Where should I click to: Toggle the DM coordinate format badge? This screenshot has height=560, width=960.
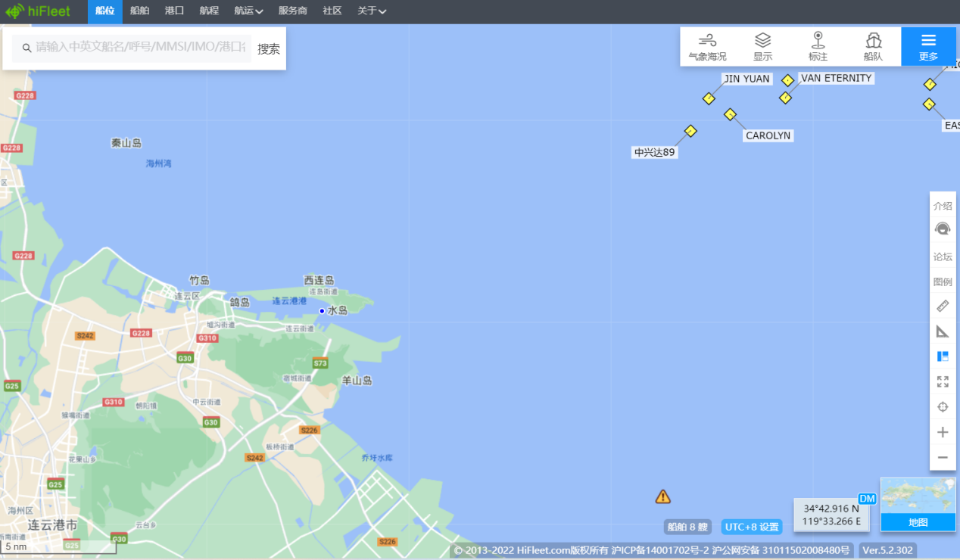(x=867, y=499)
